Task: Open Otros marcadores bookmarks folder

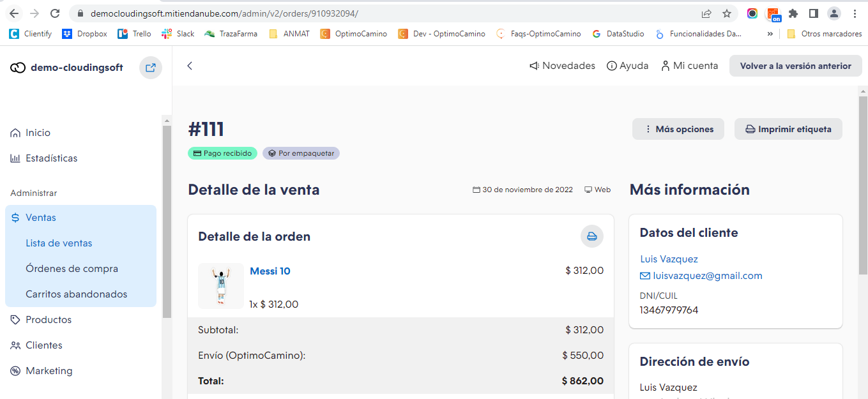Action: (x=825, y=34)
